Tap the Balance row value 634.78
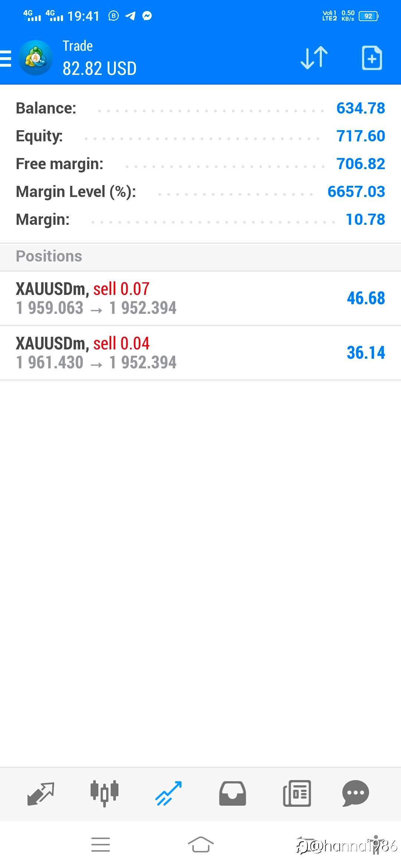Viewport: 401px width, 868px height. [x=361, y=108]
